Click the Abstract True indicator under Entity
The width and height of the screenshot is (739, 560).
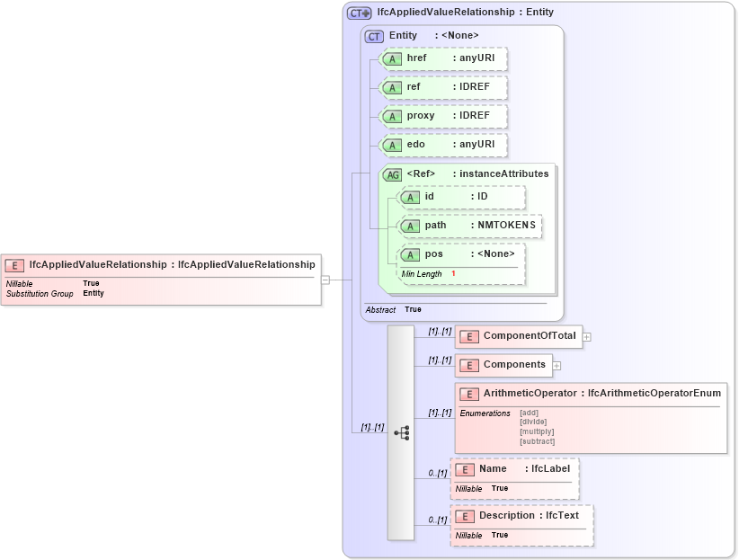click(x=390, y=309)
